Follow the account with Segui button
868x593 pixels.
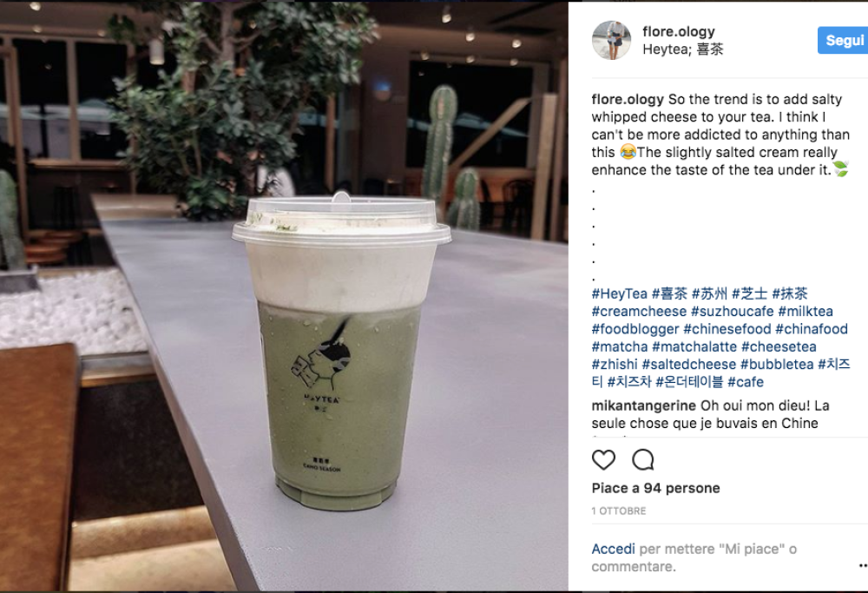(843, 41)
